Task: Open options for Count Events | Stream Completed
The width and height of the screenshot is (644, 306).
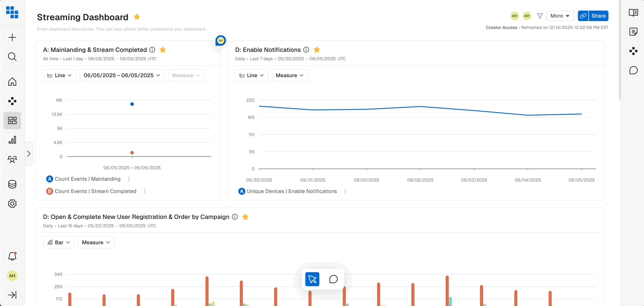Action: tap(145, 191)
